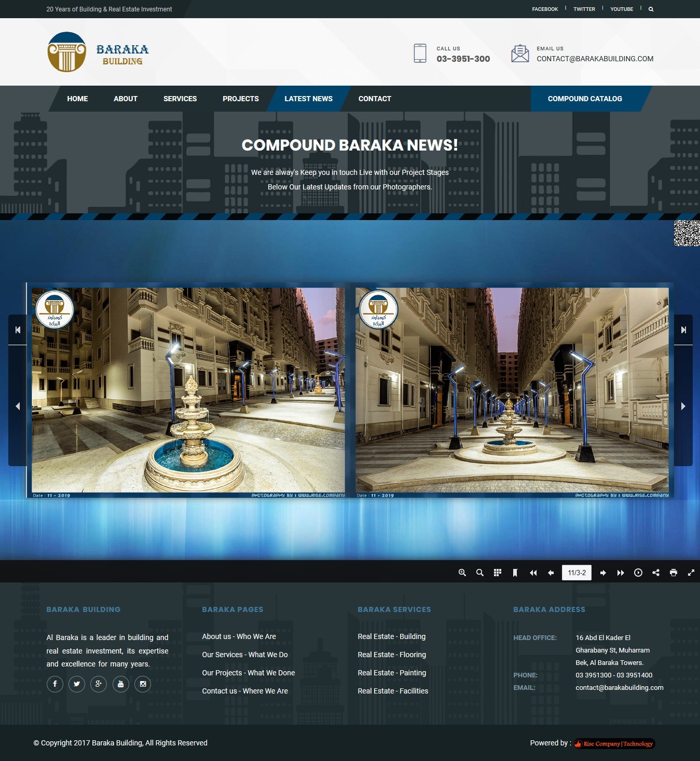
Task: Open the Services menu item
Action: [180, 99]
